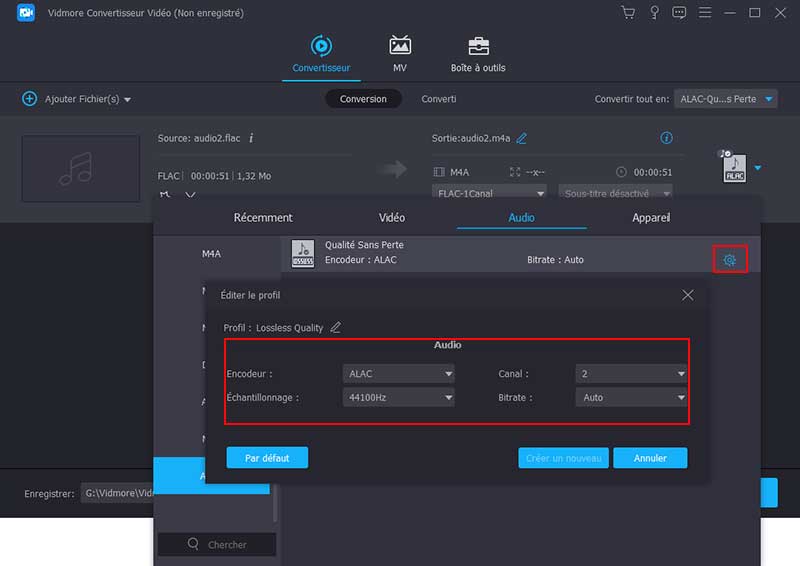800x566 pixels.
Task: Open the shopping cart icon
Action: click(628, 12)
